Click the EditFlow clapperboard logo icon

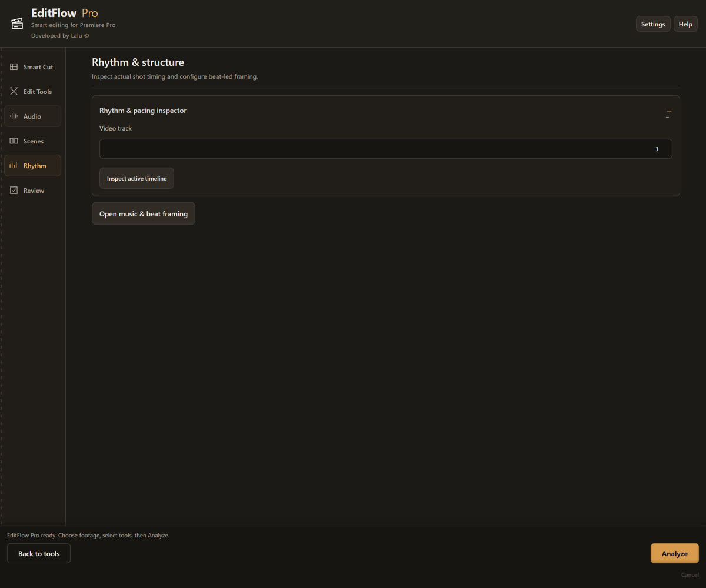click(17, 24)
